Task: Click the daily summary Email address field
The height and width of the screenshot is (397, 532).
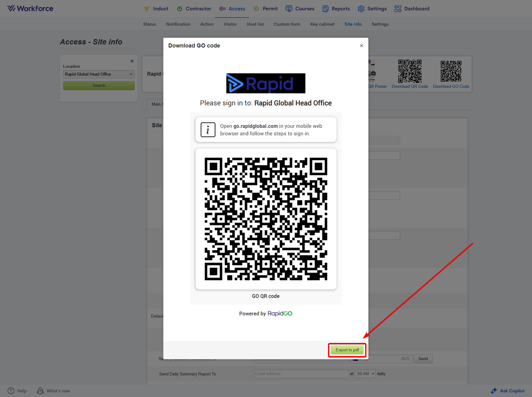Action: (x=301, y=374)
